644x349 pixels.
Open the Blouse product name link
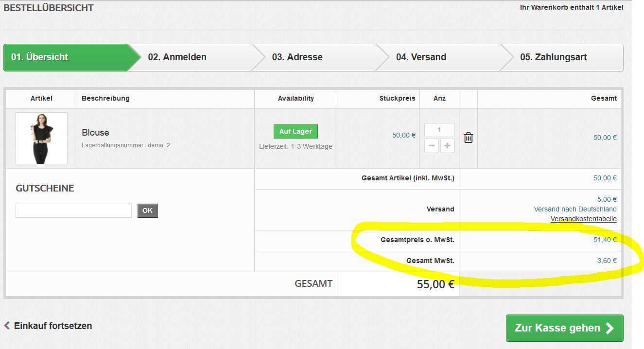95,133
